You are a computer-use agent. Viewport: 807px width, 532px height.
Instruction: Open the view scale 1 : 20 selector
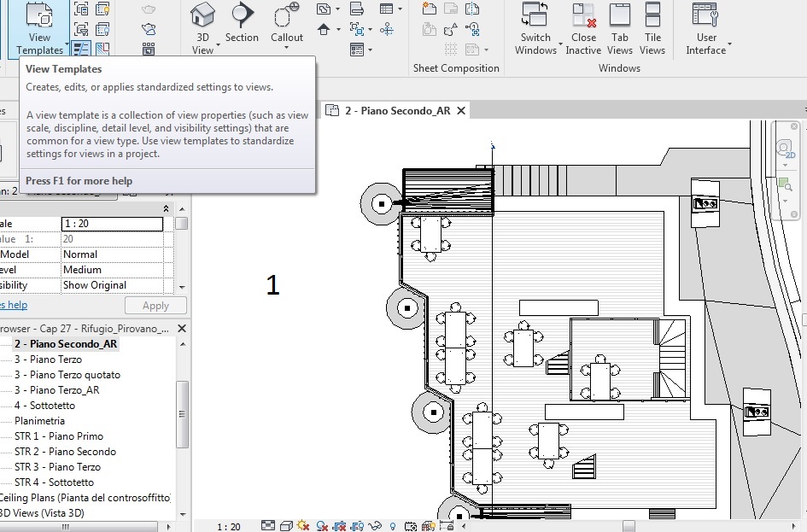click(x=228, y=527)
